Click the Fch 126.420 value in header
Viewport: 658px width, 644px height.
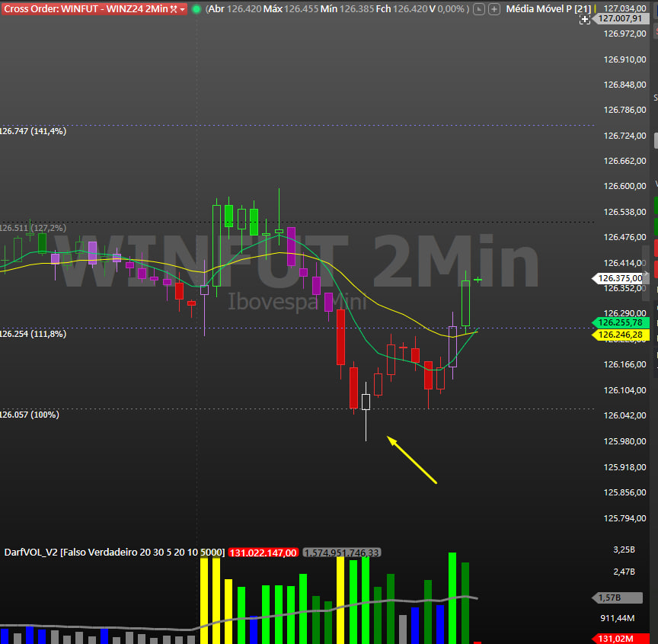[x=402, y=9]
